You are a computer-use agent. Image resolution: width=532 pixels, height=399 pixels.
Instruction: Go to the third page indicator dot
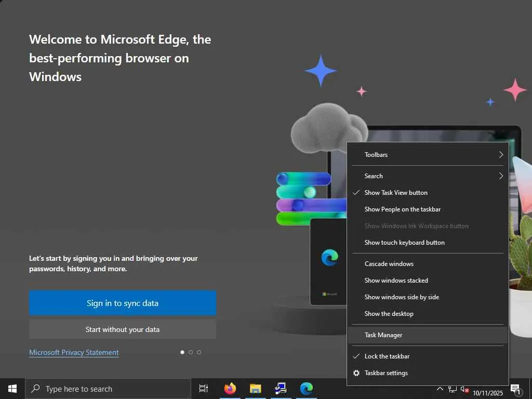click(199, 352)
